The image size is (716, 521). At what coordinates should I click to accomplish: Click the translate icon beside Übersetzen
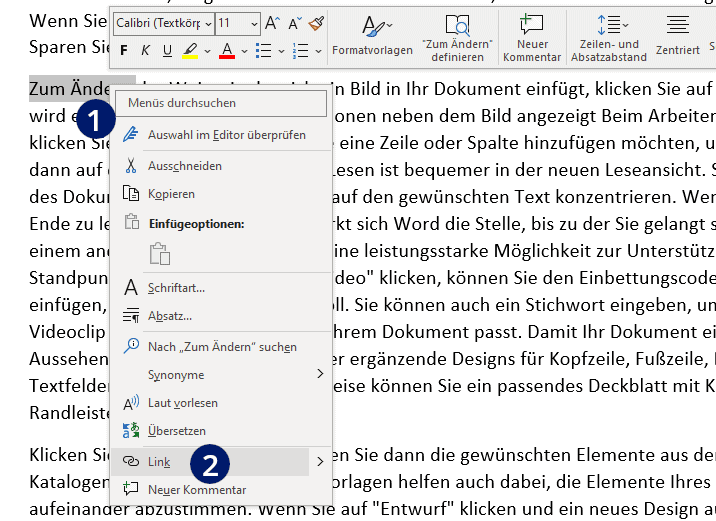pyautogui.click(x=131, y=431)
